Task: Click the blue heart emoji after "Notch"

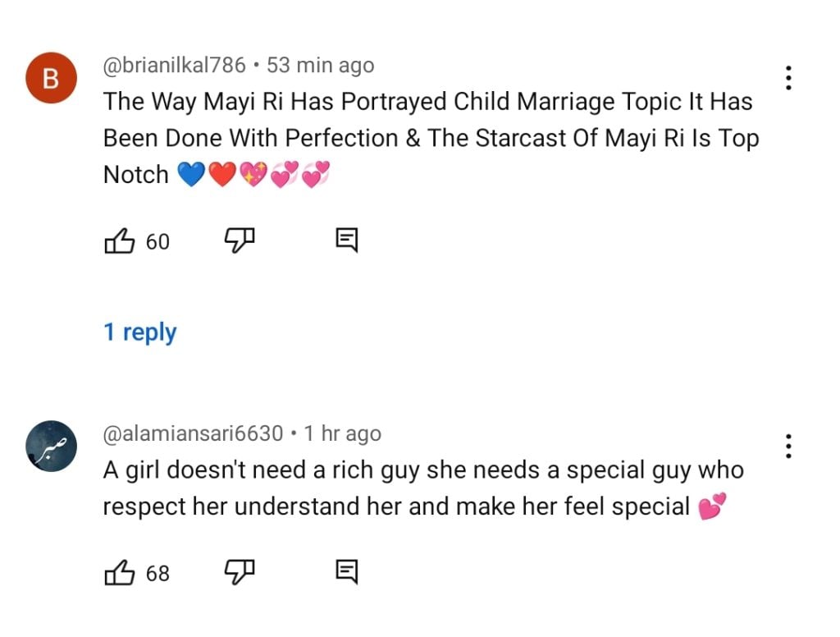Action: click(x=190, y=175)
